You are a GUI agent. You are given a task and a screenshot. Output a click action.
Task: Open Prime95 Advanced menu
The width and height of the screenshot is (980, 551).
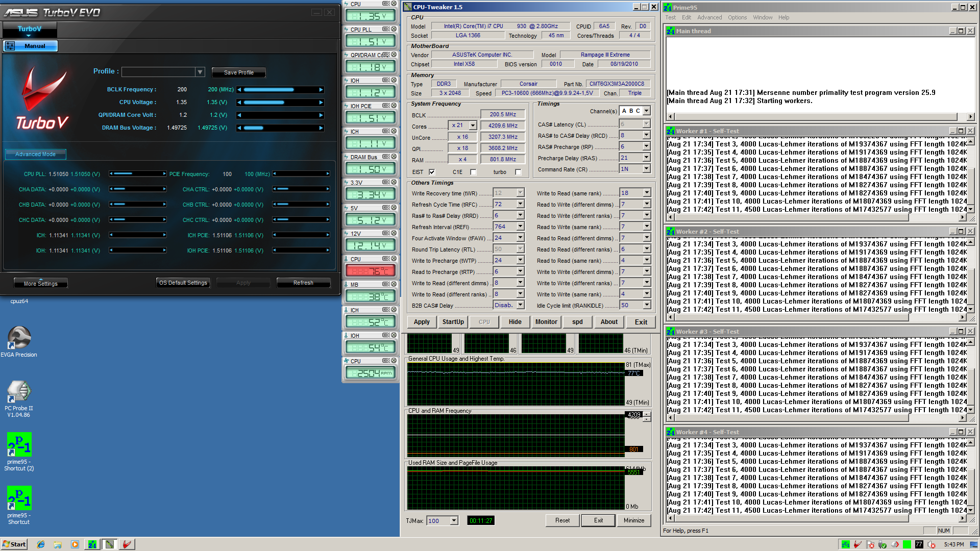pos(709,17)
